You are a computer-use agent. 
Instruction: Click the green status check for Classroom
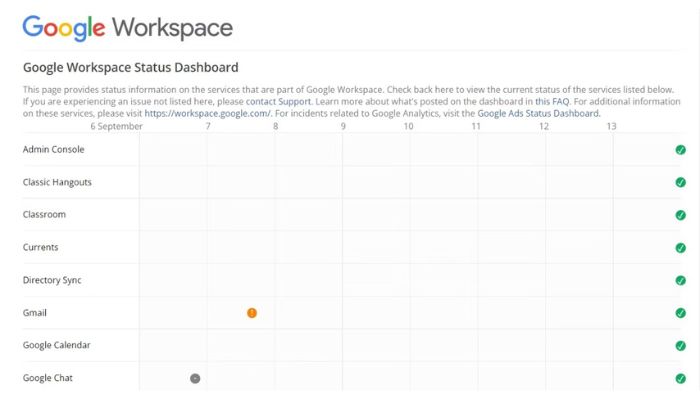pyautogui.click(x=680, y=215)
